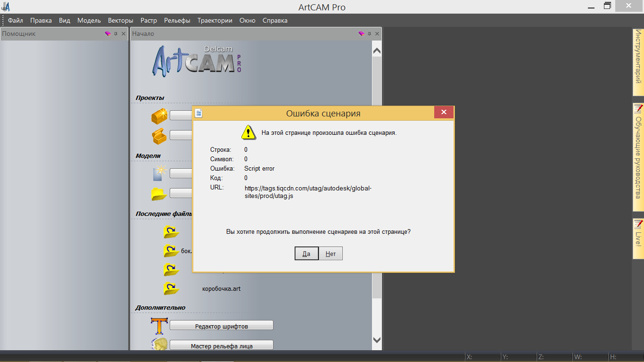Image resolution: width=644 pixels, height=362 pixels.
Task: Click the X: coordinate field in status bar
Action: click(482, 357)
